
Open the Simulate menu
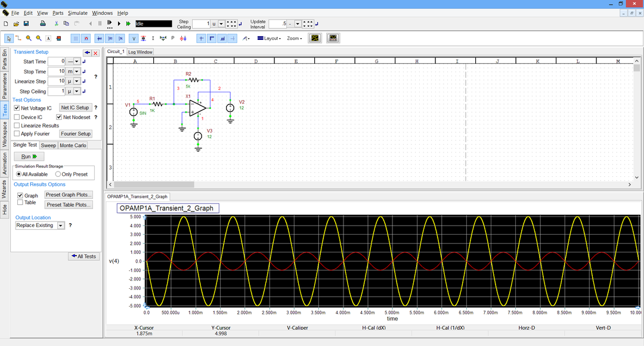click(x=78, y=13)
